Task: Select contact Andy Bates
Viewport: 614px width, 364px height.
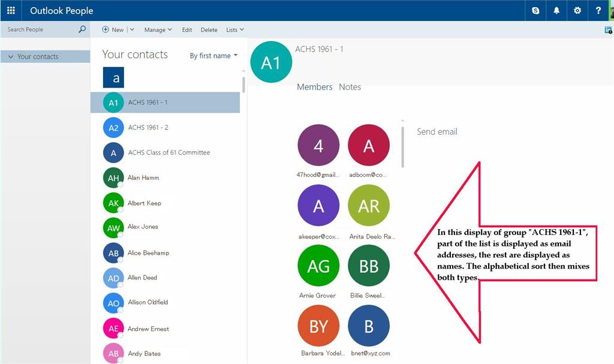Action: pos(165,353)
